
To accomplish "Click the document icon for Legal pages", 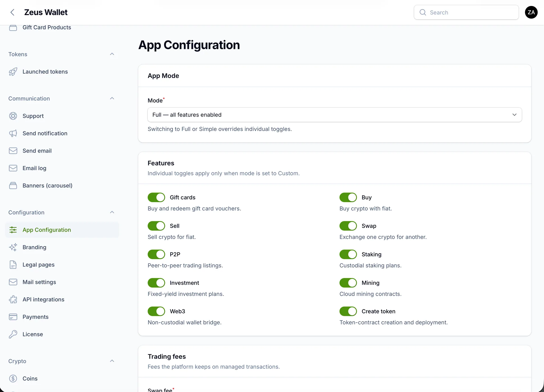I will pos(13,265).
